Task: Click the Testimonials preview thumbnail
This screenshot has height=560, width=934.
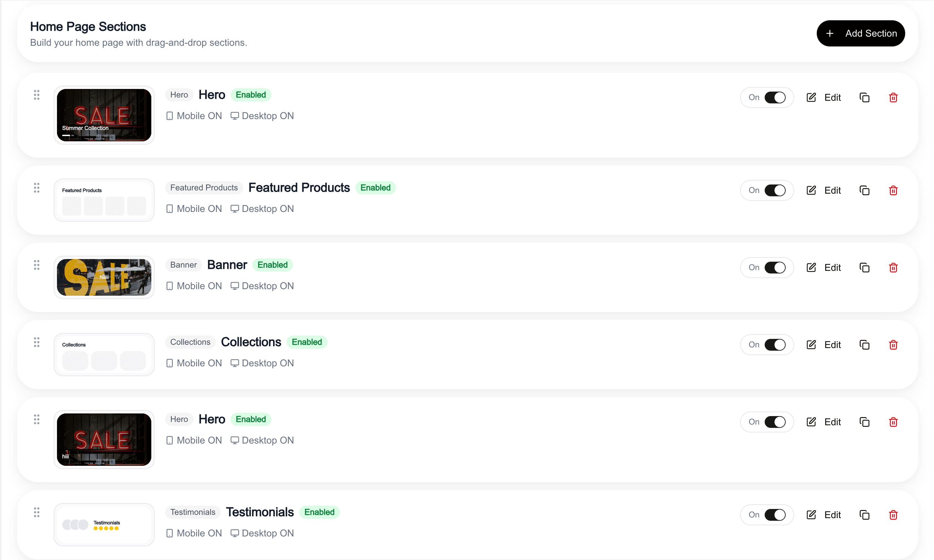Action: pos(104,525)
